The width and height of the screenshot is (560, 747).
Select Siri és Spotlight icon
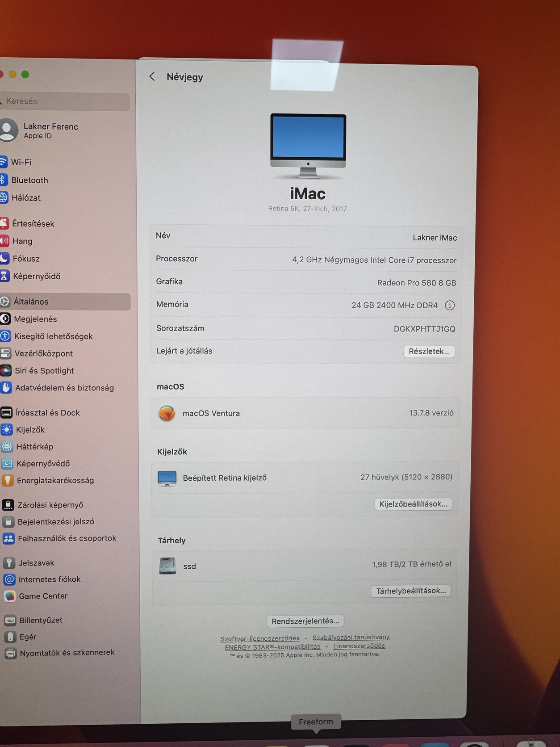click(5, 370)
